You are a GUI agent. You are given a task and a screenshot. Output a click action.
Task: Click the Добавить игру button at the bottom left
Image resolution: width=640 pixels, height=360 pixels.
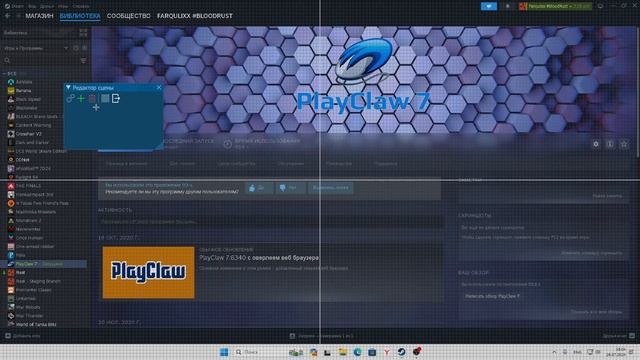(x=22, y=336)
